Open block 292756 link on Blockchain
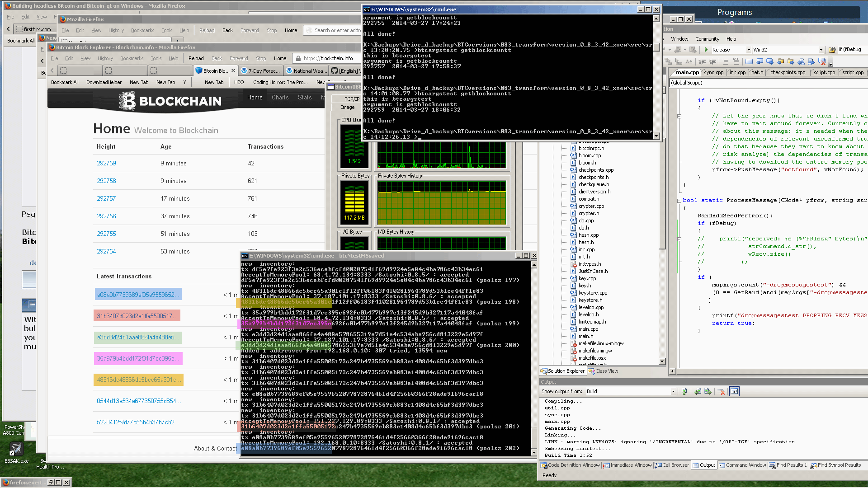Image resolution: width=868 pixels, height=488 pixels. pyautogui.click(x=106, y=216)
